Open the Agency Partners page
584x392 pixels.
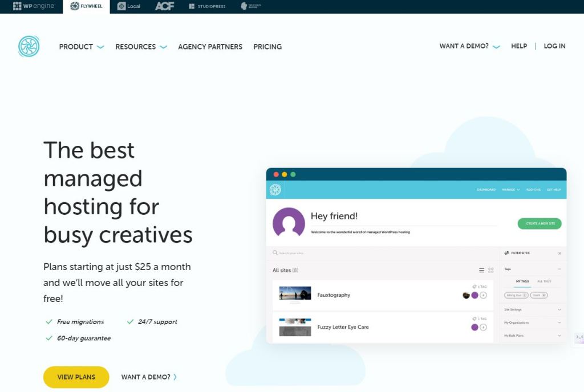point(210,47)
